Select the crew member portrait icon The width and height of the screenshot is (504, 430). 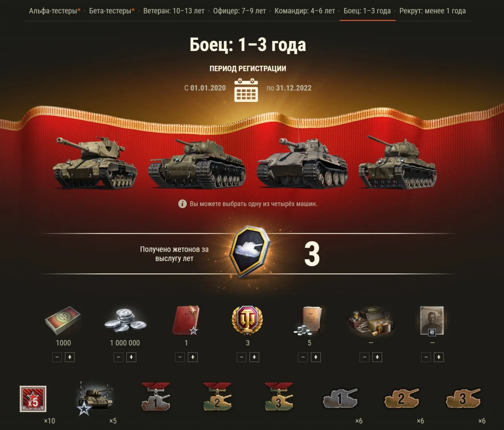[432, 321]
